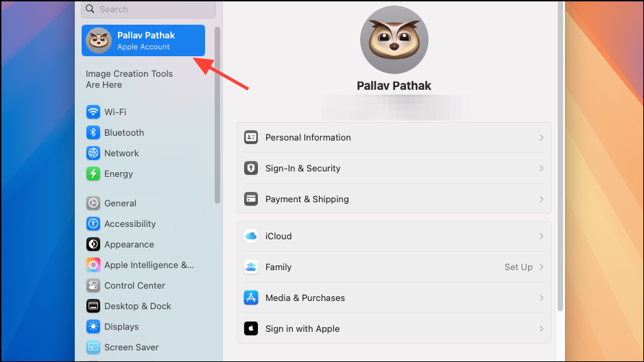644x362 pixels.
Task: Click the Appearance icon
Action: [93, 244]
